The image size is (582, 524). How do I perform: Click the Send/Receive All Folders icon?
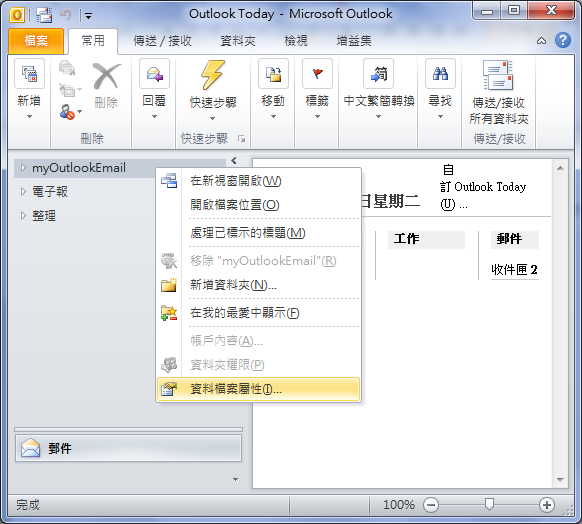[x=498, y=76]
